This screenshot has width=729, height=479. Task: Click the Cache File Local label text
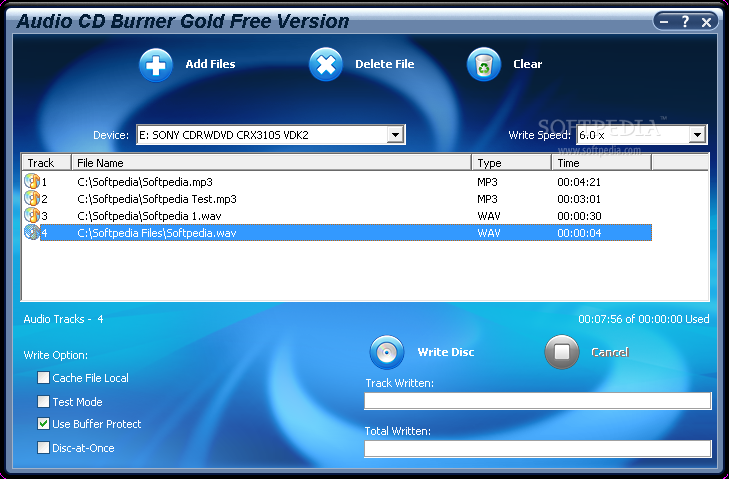click(91, 378)
